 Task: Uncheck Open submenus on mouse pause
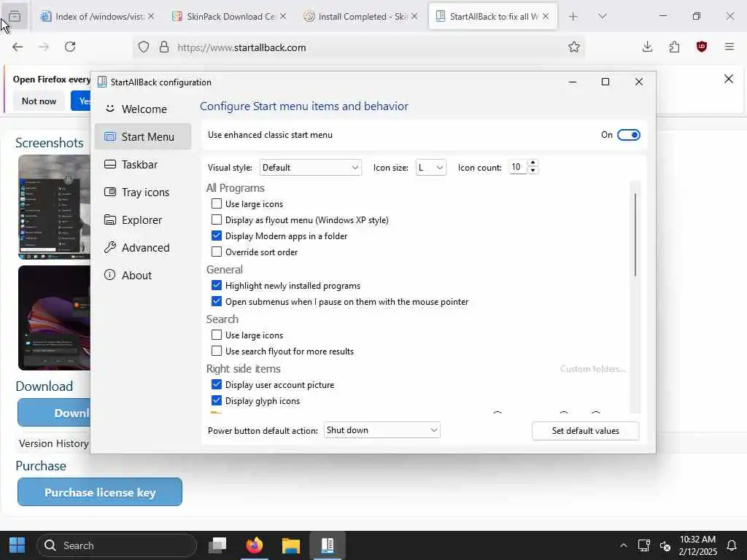[x=216, y=301]
